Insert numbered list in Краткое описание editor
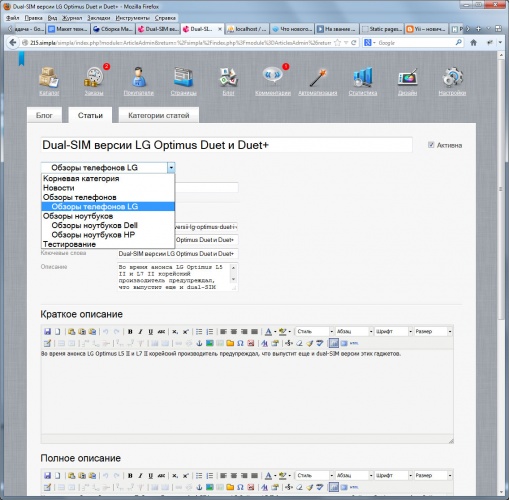This screenshot has height=500, width=509. [210, 331]
